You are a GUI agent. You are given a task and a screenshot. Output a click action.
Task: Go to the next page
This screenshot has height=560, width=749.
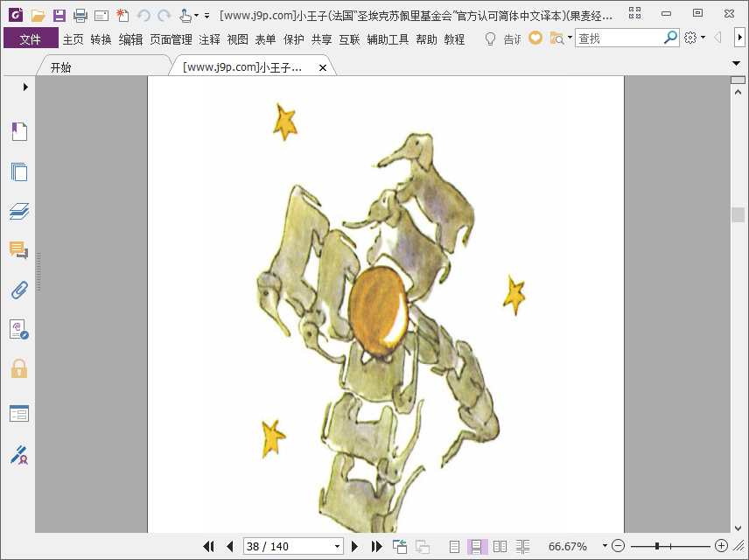tap(354, 546)
